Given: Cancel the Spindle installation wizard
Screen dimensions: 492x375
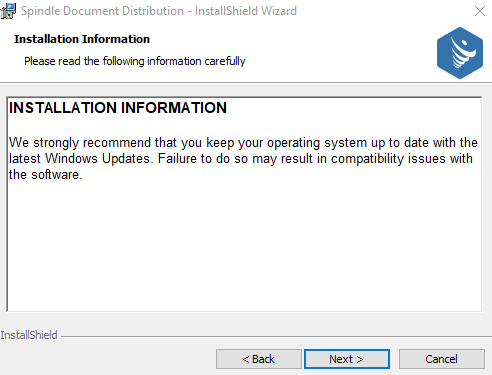Looking at the screenshot, I should [x=442, y=359].
